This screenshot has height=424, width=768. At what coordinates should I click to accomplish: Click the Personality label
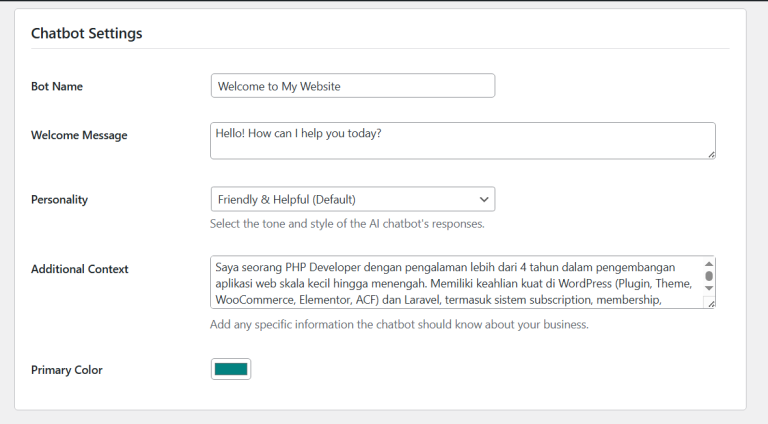[60, 200]
